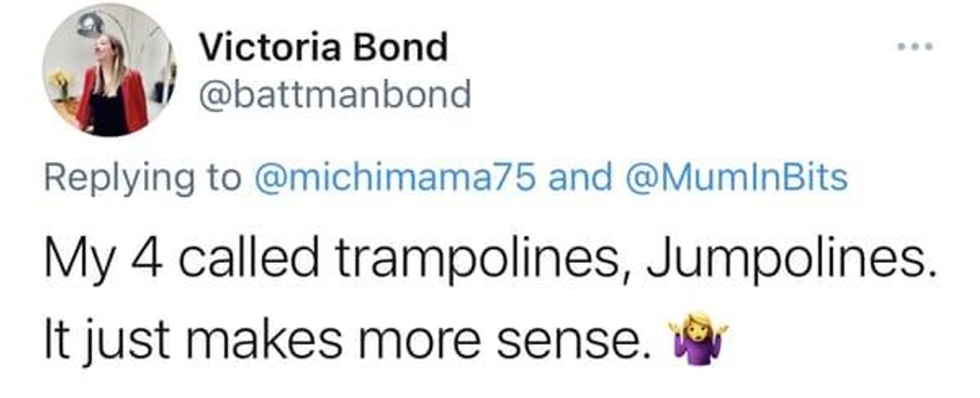Viewport: 980px width, 398px height.
Task: Open the three-dot more options menu
Action: (915, 47)
